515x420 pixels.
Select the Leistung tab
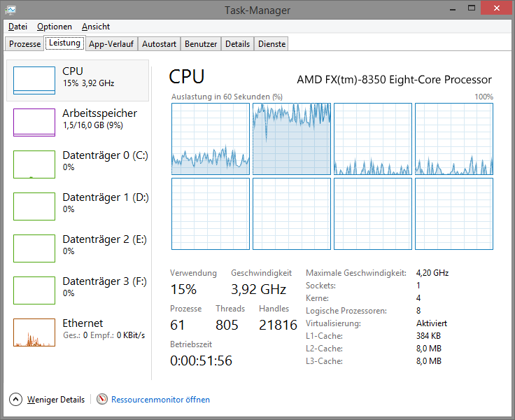coord(64,43)
